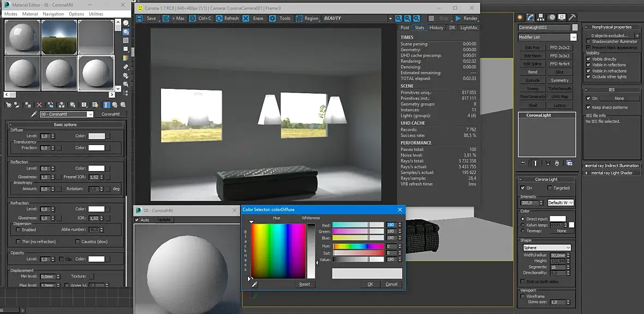Pick material with eyedropper beside material name
The width and height of the screenshot is (644, 314).
coord(34,114)
